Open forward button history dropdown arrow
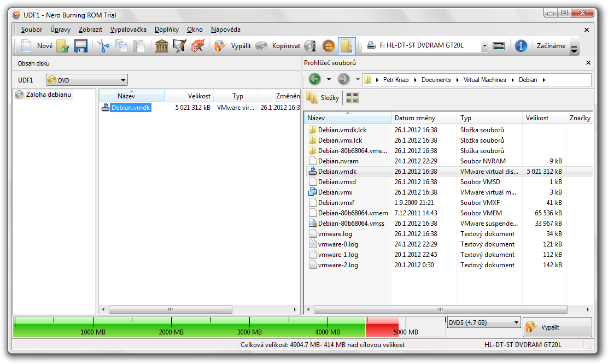Screen dimensions: 608x364 tap(358, 79)
